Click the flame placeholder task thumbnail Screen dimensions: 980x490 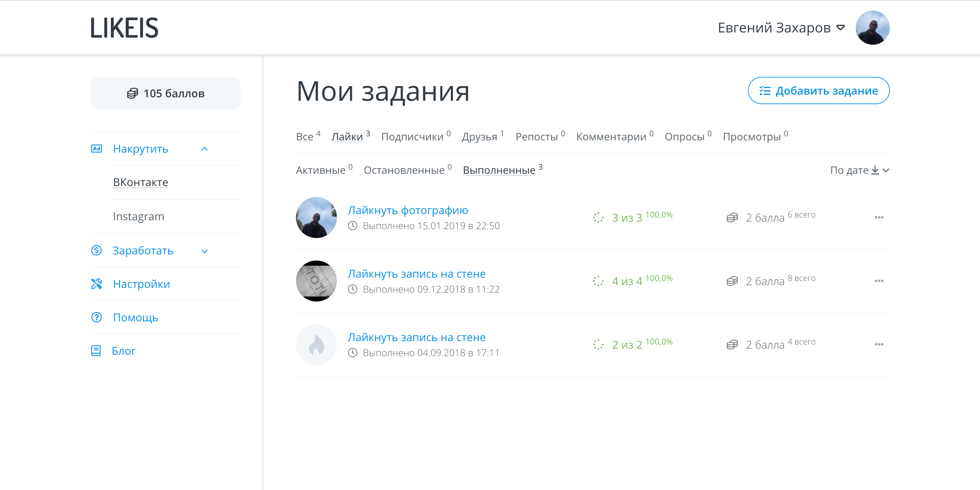pos(316,345)
